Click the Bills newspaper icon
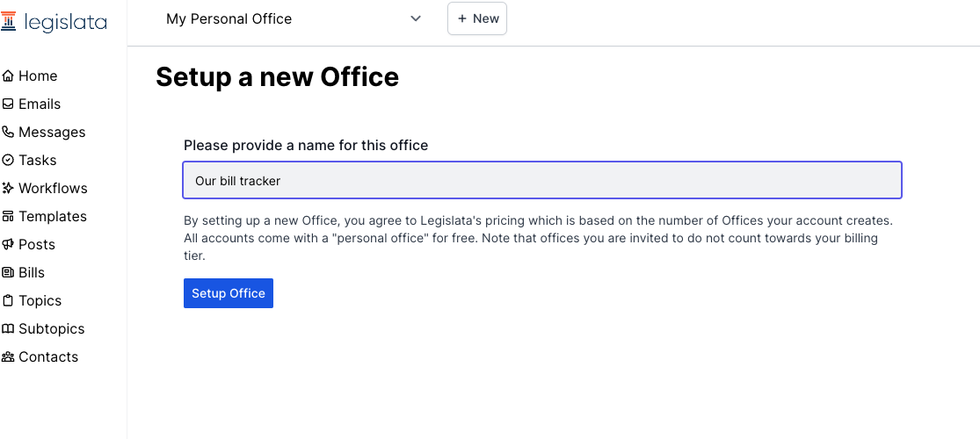Viewport: 980px width, 439px height. tap(9, 273)
